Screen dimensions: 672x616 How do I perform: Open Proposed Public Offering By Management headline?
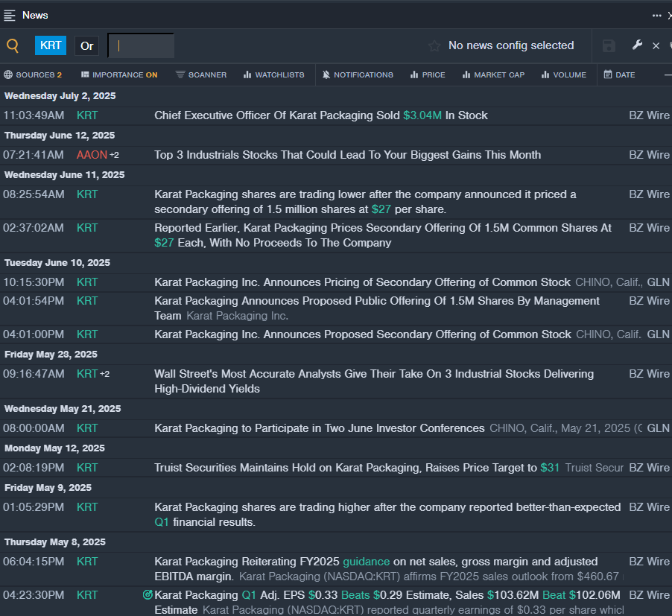pos(377,308)
